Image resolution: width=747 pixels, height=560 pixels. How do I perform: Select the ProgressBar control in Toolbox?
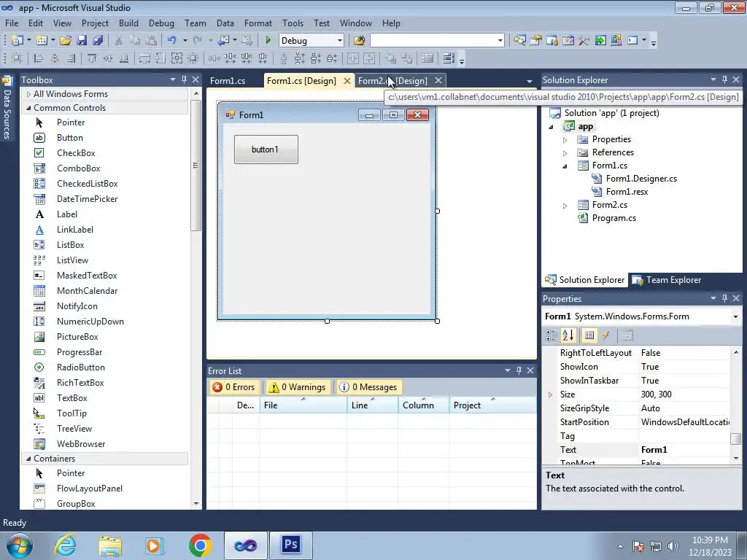pyautogui.click(x=79, y=352)
